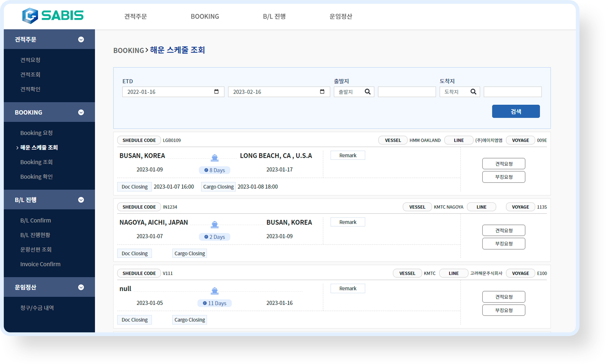Click the 8 Days transit badge

(214, 170)
